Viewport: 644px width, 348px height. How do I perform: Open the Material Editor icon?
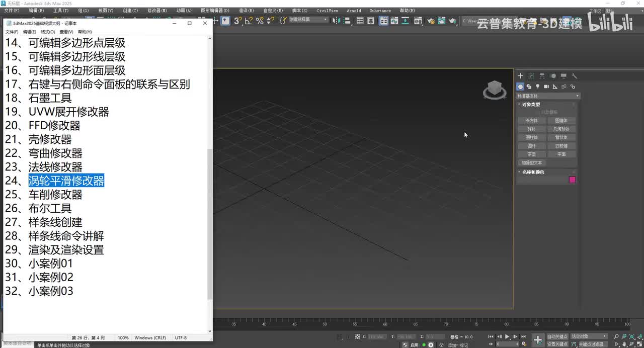419,21
